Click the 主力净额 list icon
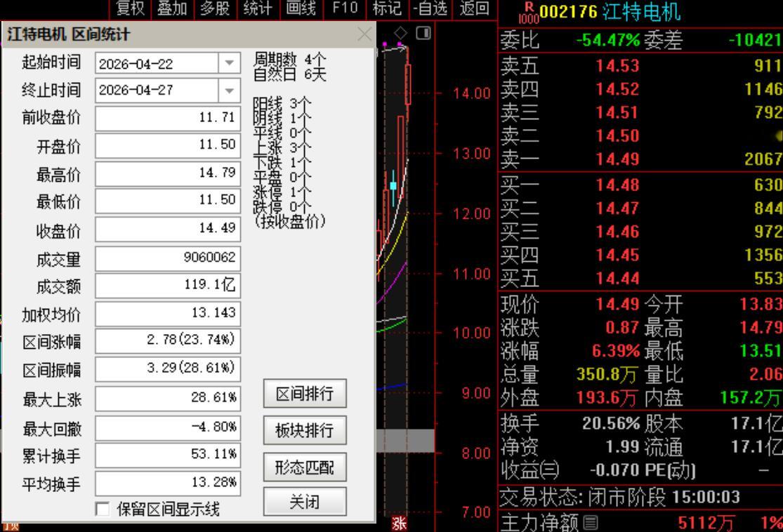The width and height of the screenshot is (783, 532). click(x=591, y=522)
